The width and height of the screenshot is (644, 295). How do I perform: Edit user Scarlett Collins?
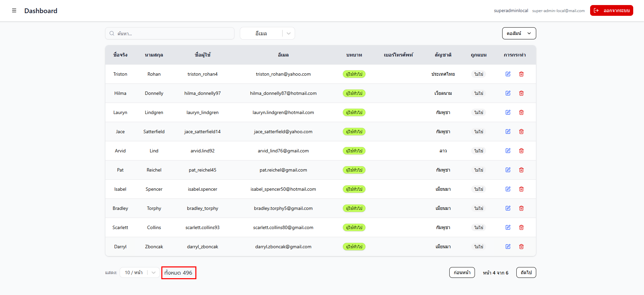pos(508,227)
